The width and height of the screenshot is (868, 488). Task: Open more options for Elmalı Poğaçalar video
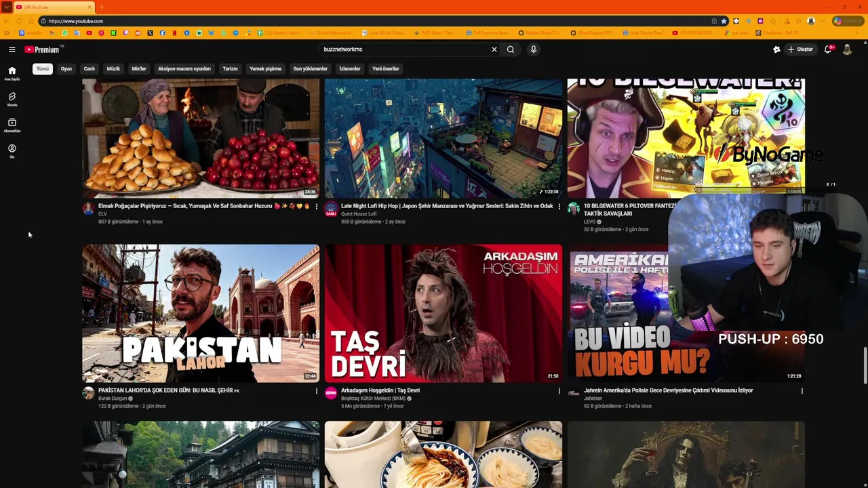pyautogui.click(x=316, y=206)
